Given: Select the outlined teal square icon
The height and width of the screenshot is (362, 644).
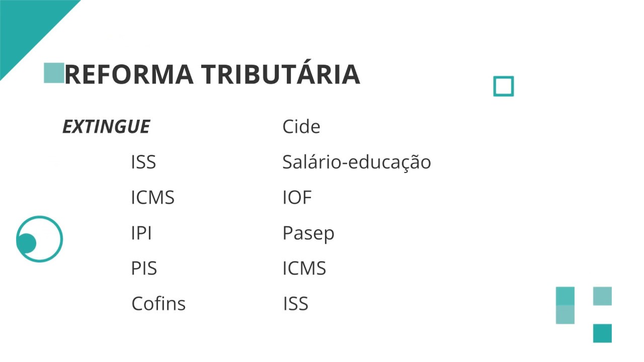Looking at the screenshot, I should pos(504,86).
